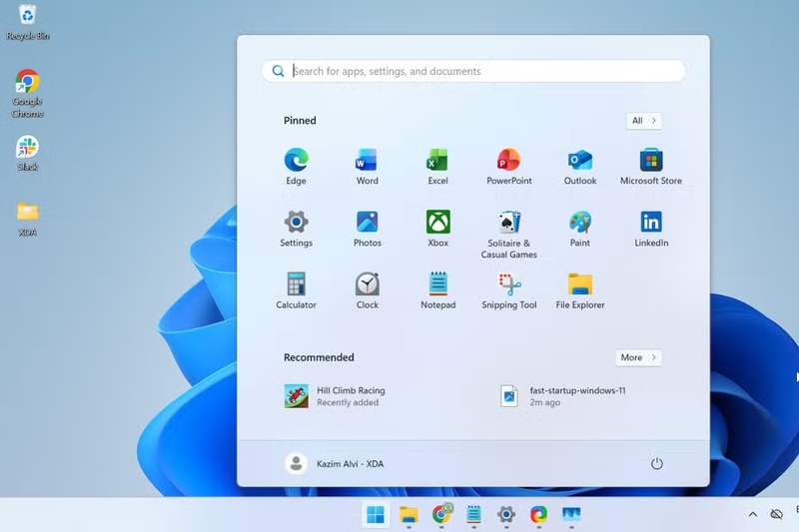
Task: Open the Xbox app
Action: [437, 229]
